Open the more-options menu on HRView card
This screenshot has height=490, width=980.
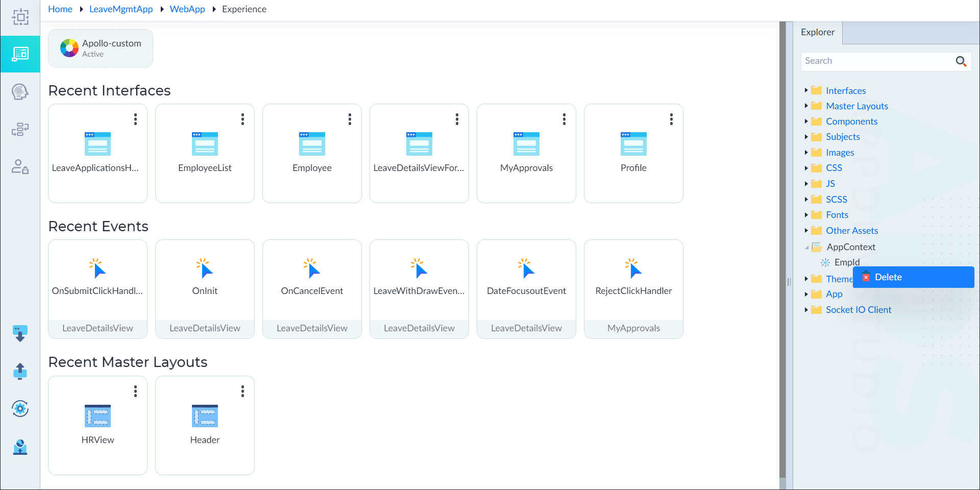[135, 391]
